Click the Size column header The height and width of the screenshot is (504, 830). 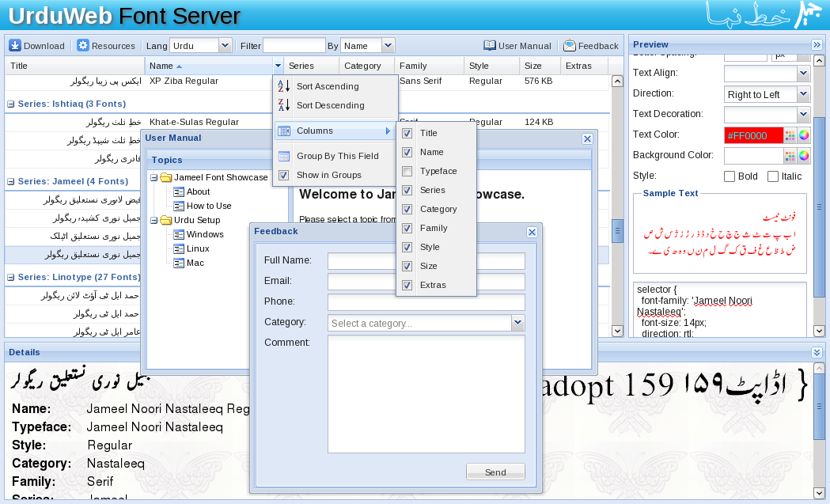540,66
